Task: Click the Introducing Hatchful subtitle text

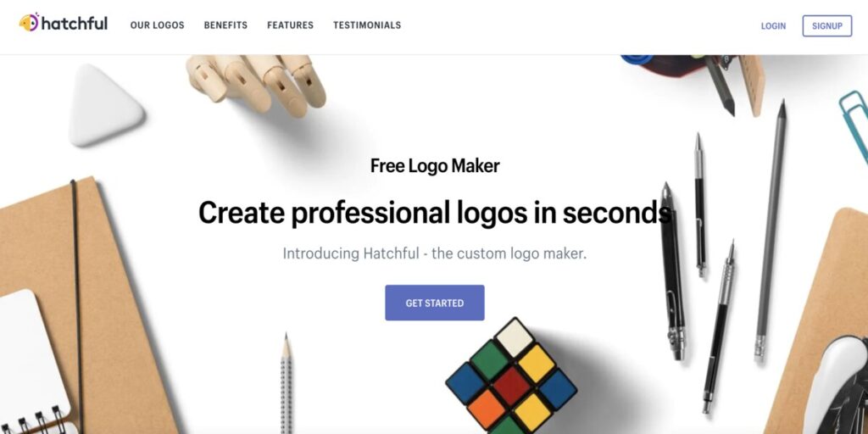Action: [x=435, y=253]
